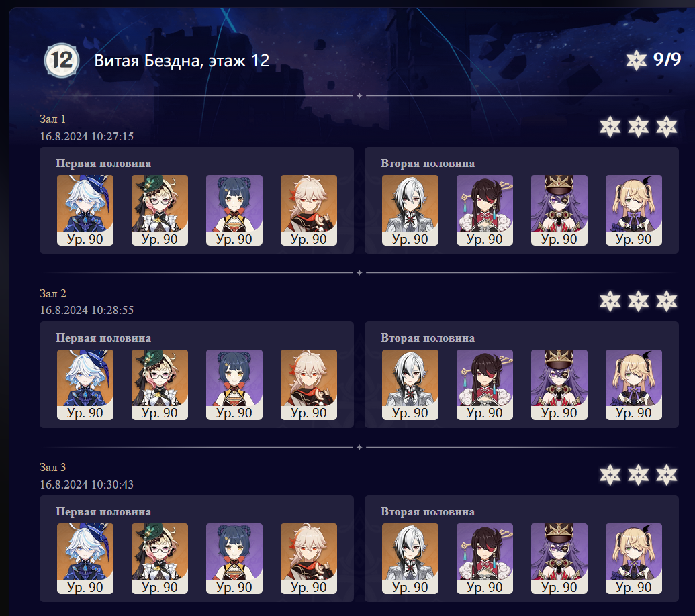695x616 pixels.
Task: Select Fischl portrait in Зал 1 second half
Action: (x=633, y=210)
